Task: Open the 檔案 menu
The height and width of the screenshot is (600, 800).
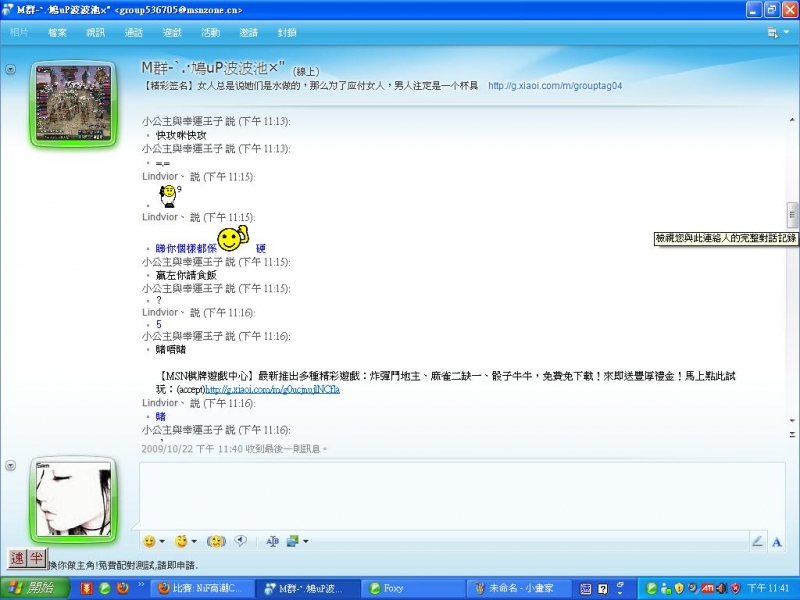Action: pyautogui.click(x=57, y=33)
